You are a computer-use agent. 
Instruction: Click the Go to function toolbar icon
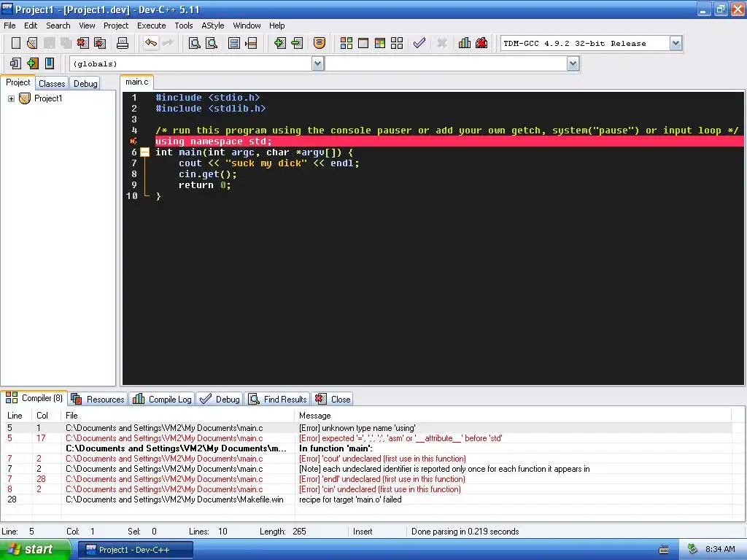234,43
